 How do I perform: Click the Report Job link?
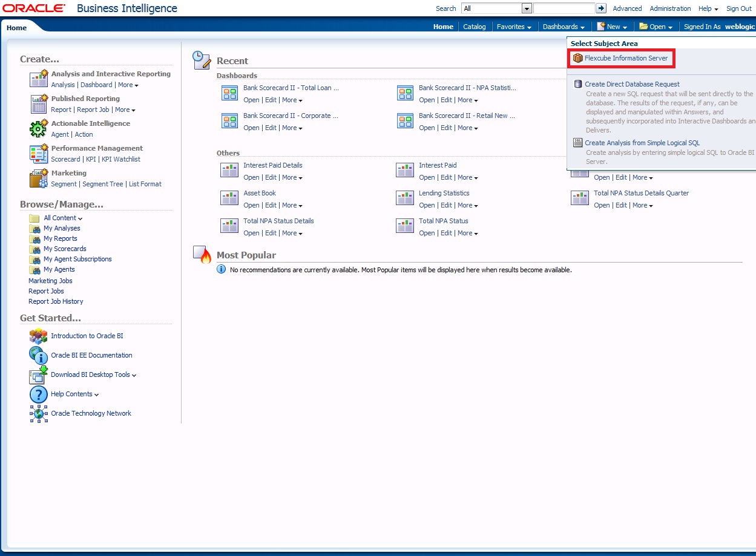93,110
